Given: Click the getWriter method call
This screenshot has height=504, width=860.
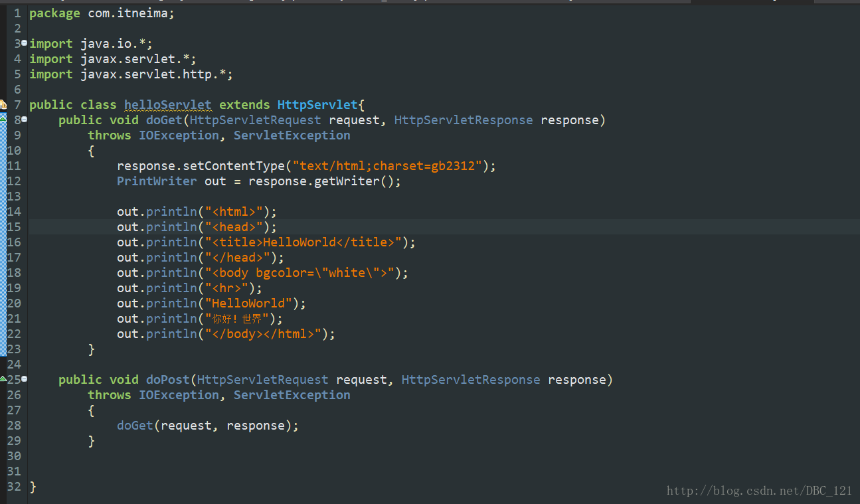Looking at the screenshot, I should click(x=347, y=181).
